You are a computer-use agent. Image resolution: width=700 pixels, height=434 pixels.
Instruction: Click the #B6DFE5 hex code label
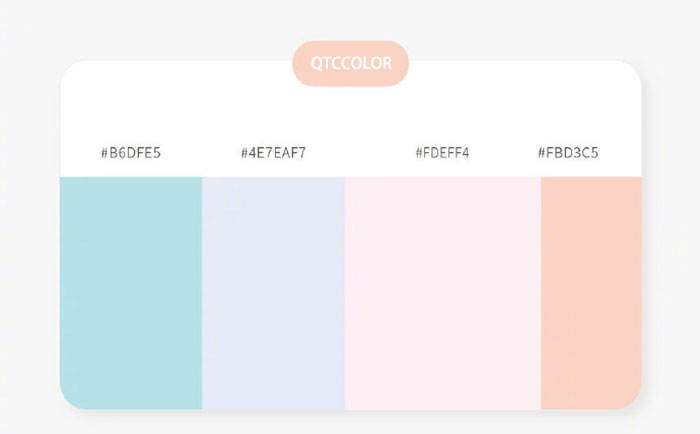131,153
